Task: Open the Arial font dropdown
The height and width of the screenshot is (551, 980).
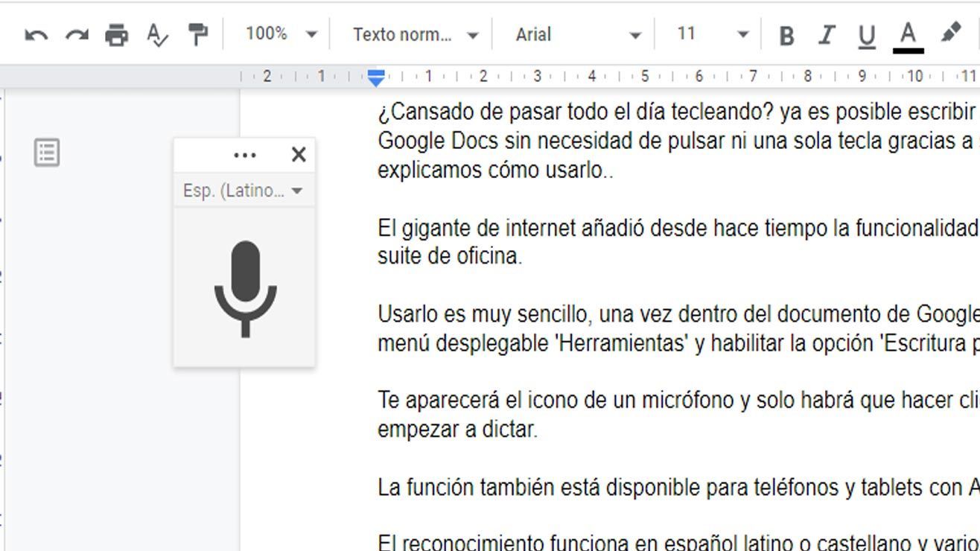Action: click(x=577, y=35)
